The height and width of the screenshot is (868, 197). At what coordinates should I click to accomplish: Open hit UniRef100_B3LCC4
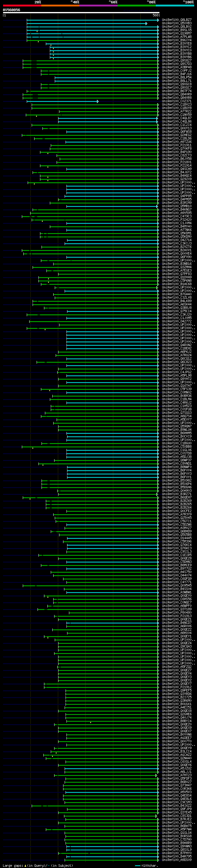(x=176, y=751)
